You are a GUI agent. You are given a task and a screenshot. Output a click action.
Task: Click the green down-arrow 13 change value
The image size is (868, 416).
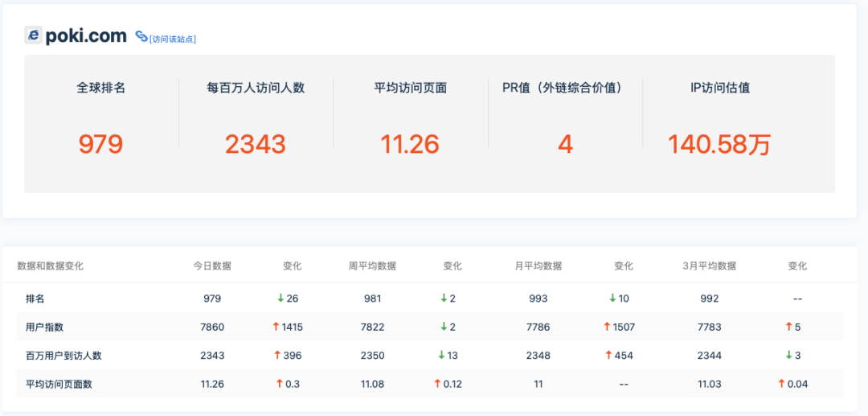click(x=449, y=356)
